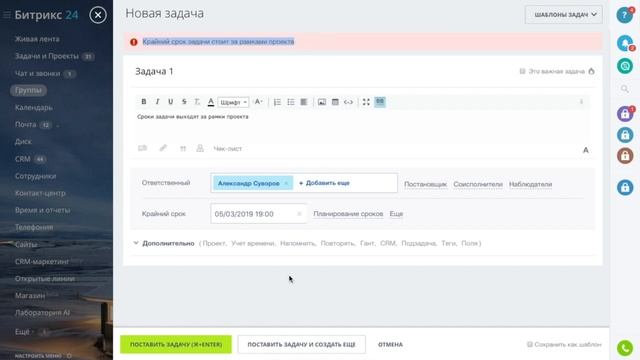Mention a user in description
The height and width of the screenshot is (360, 640).
point(200,148)
